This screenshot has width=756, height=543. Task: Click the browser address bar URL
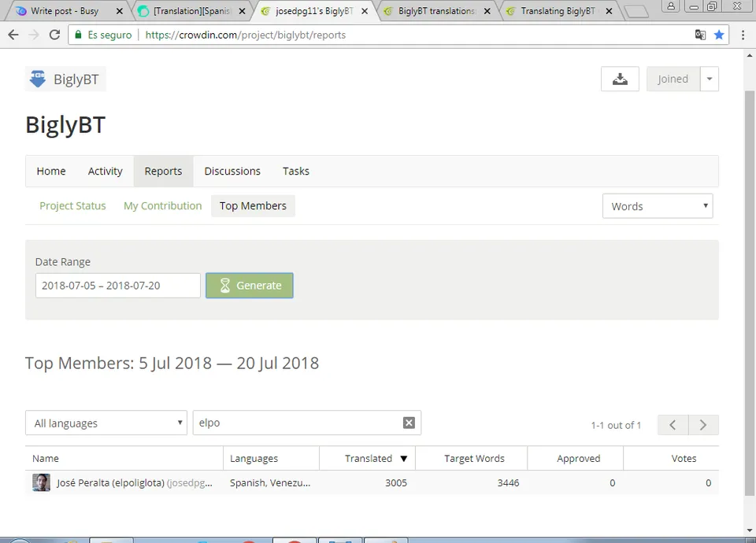246,35
